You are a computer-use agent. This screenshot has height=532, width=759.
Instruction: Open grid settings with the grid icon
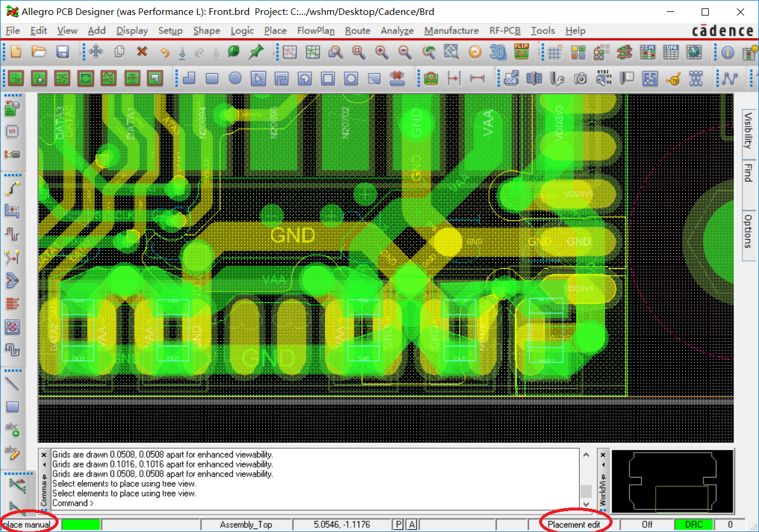click(x=555, y=53)
